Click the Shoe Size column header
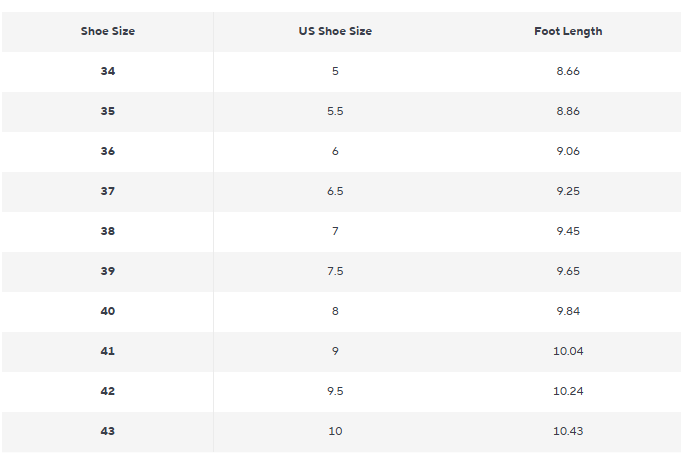 [108, 31]
